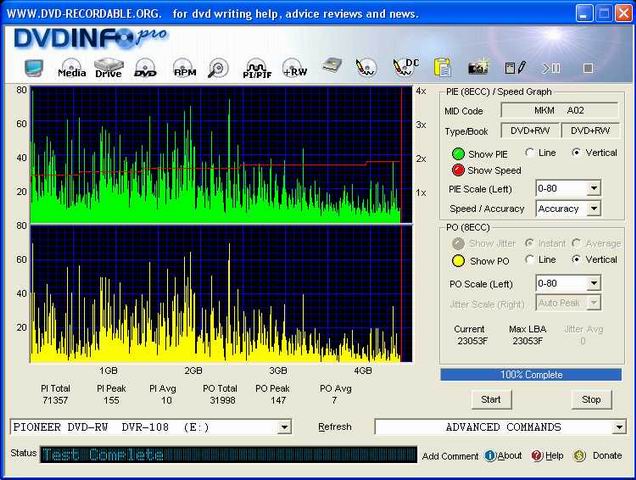Click the About text link
The height and width of the screenshot is (480, 636).
(x=509, y=456)
